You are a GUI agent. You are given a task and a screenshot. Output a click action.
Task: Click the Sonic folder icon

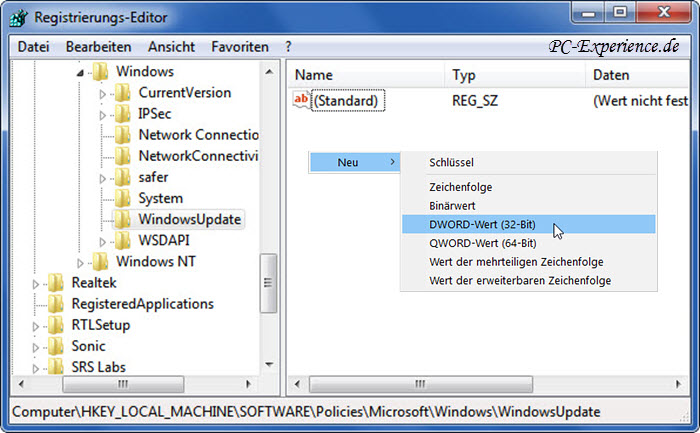56,346
